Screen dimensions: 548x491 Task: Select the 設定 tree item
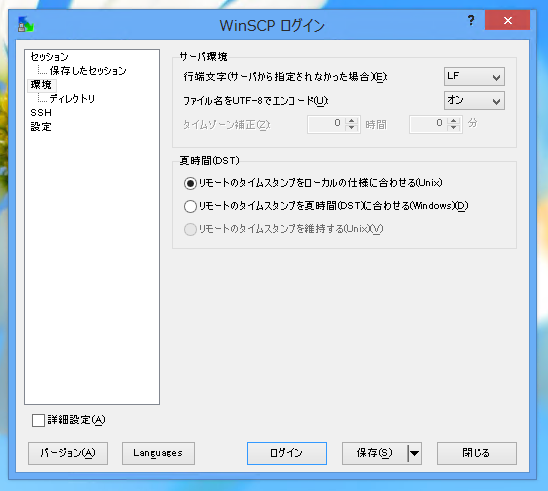pyautogui.click(x=41, y=127)
